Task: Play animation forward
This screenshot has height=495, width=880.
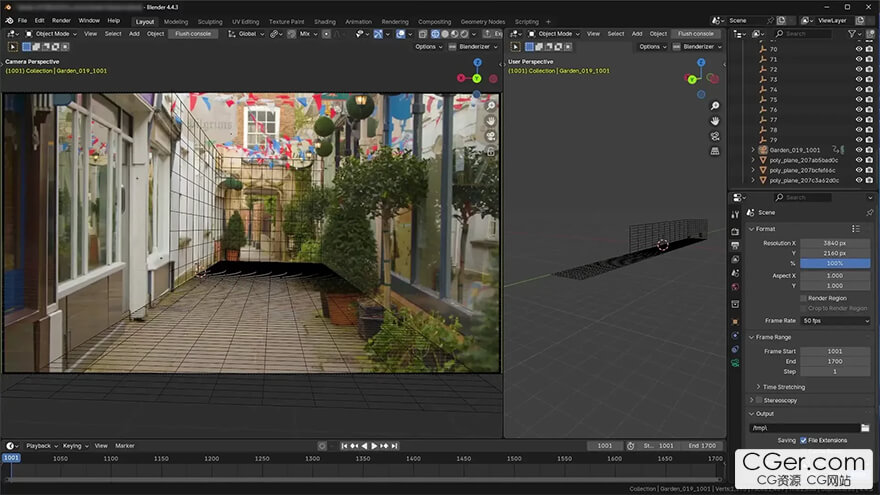Action: (374, 446)
